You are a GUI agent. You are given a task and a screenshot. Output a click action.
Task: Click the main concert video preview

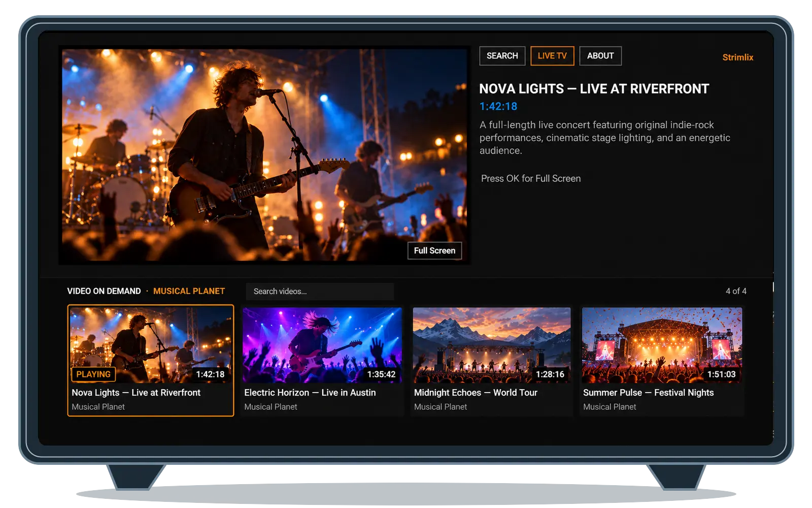[264, 155]
